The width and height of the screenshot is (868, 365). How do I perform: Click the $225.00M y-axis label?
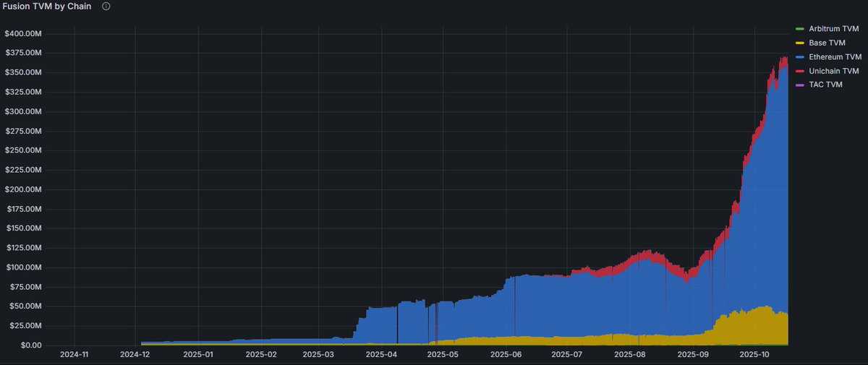(x=23, y=171)
